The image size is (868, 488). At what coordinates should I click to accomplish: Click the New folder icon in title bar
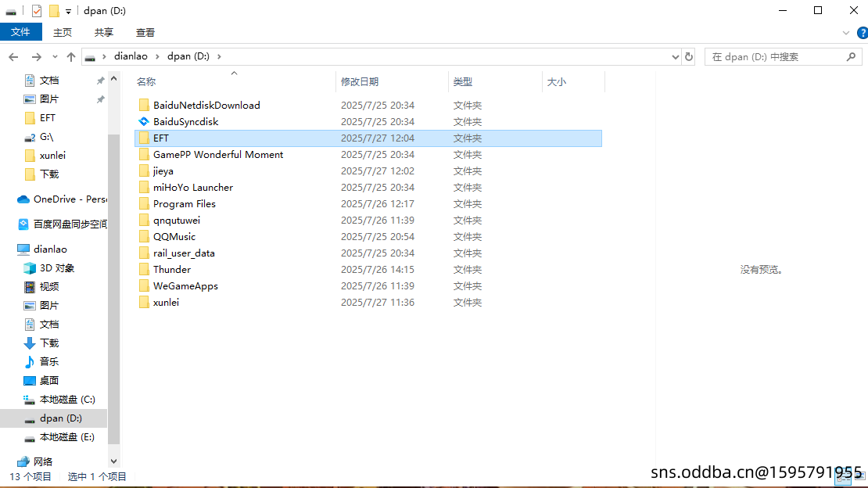(54, 11)
